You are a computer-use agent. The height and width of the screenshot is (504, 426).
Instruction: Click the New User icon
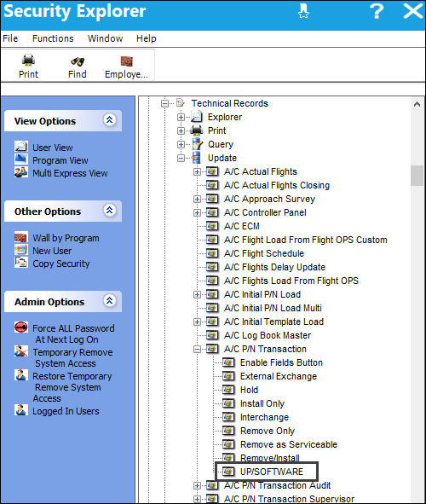point(21,250)
